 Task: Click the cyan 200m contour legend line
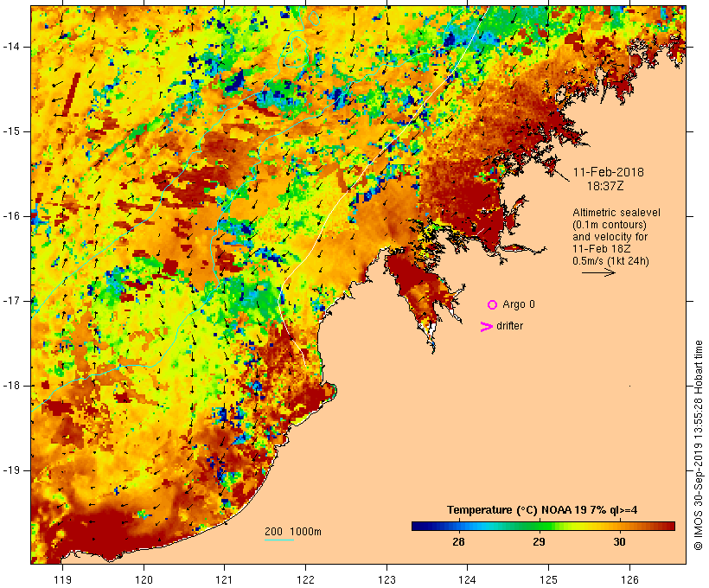coord(279,540)
